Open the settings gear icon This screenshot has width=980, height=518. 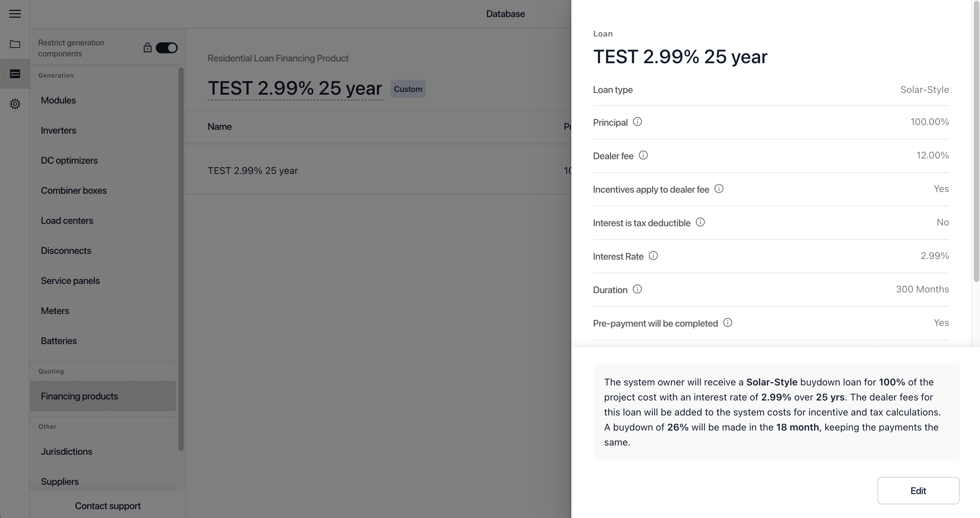(15, 104)
